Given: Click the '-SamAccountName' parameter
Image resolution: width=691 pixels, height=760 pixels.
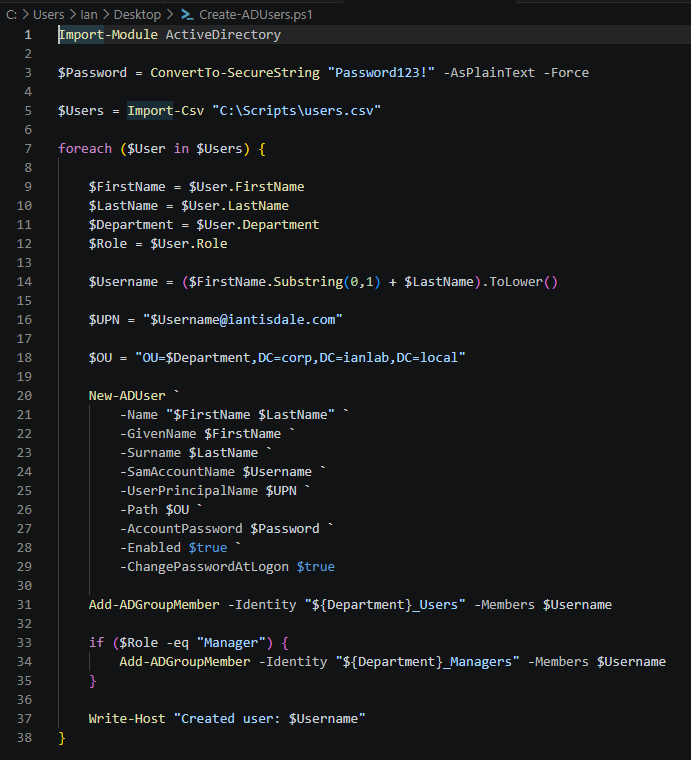Looking at the screenshot, I should coord(177,472).
